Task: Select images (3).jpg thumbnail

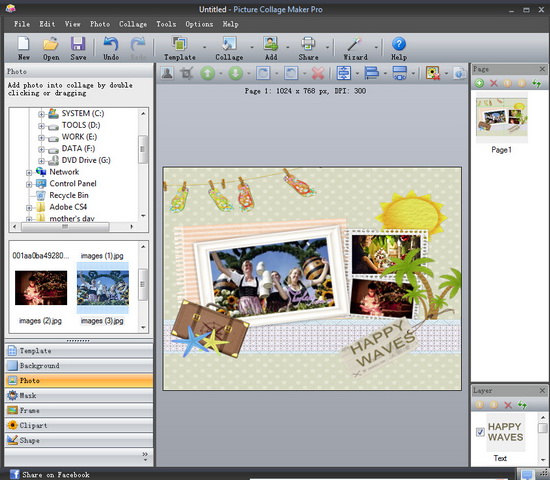Action: point(102,288)
